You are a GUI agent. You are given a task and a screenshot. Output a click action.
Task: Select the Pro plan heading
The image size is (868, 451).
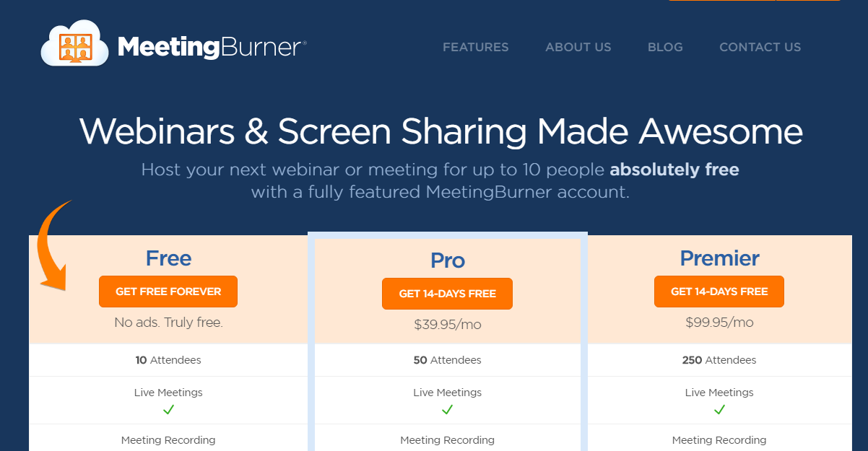(448, 260)
